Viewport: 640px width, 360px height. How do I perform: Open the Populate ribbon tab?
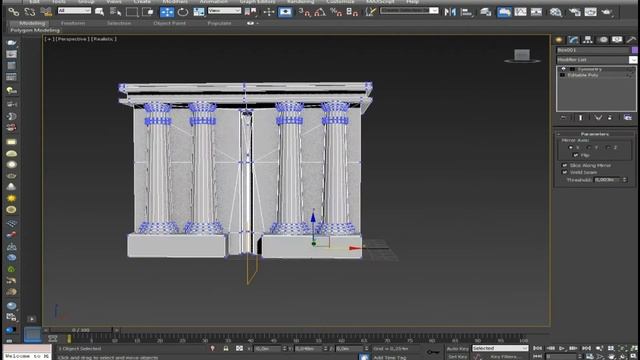pos(219,23)
